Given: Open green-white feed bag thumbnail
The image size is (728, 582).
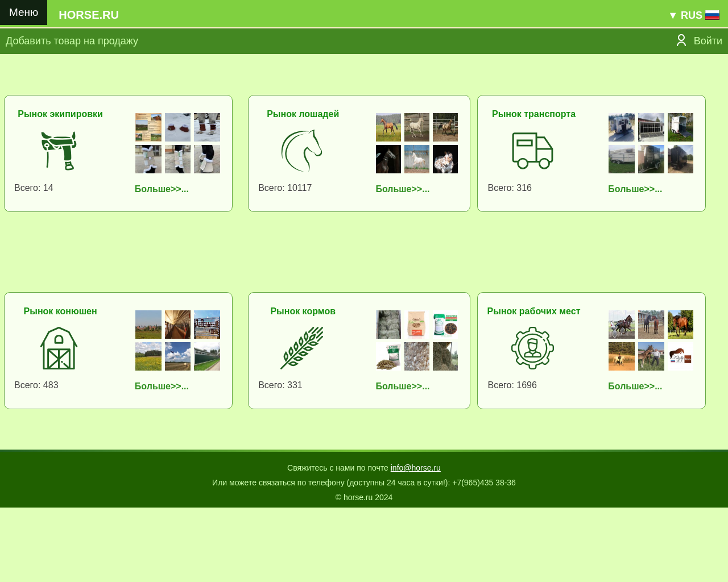Looking at the screenshot, I should tap(445, 325).
